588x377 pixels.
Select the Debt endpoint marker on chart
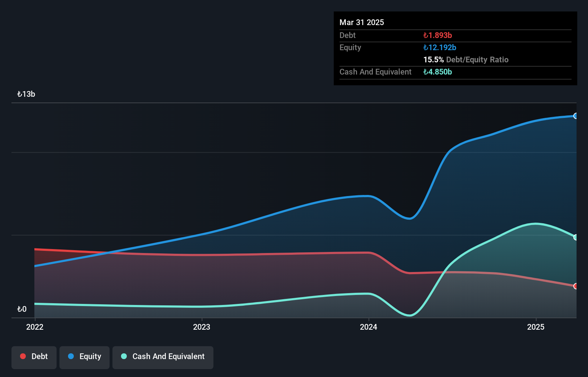[x=575, y=286]
